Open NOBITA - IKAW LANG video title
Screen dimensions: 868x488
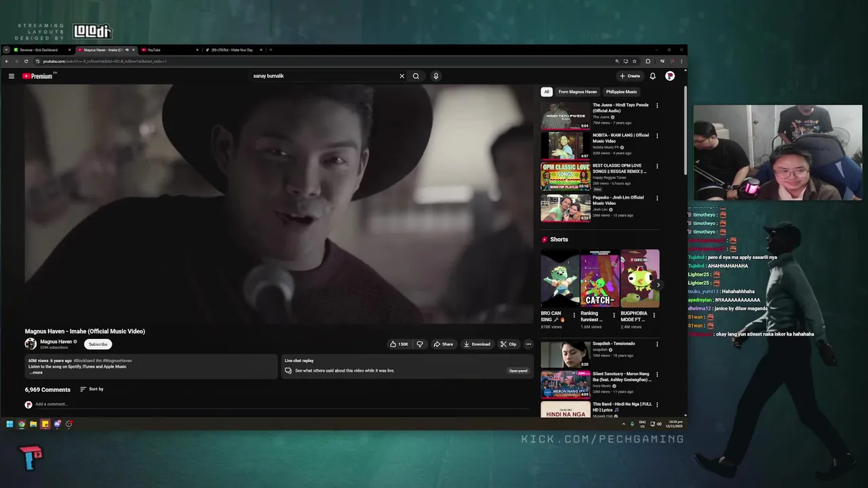620,138
